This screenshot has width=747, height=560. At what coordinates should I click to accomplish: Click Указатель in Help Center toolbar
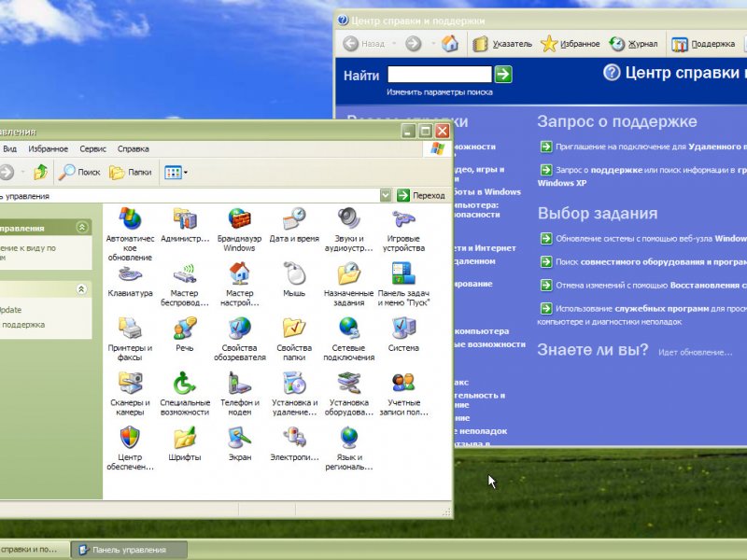pyautogui.click(x=502, y=44)
